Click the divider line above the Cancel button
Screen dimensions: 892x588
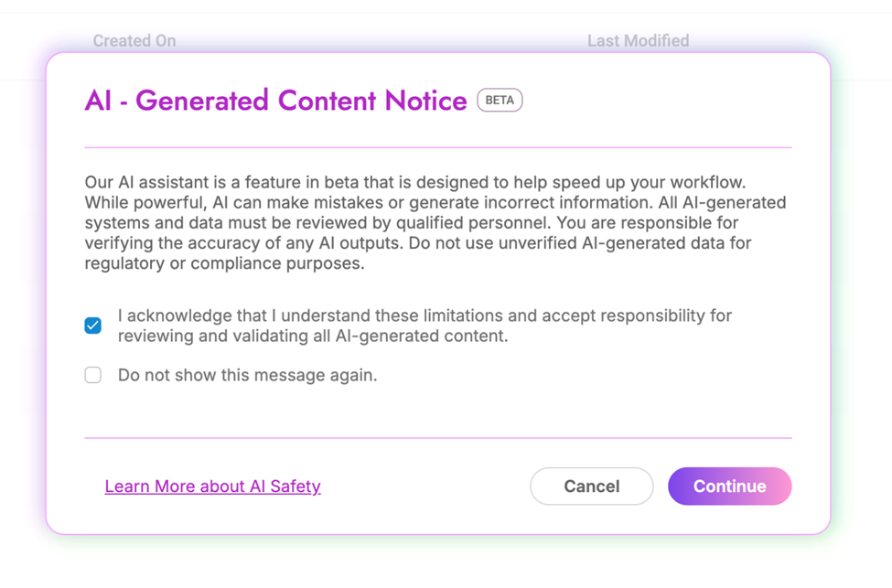[x=437, y=438]
